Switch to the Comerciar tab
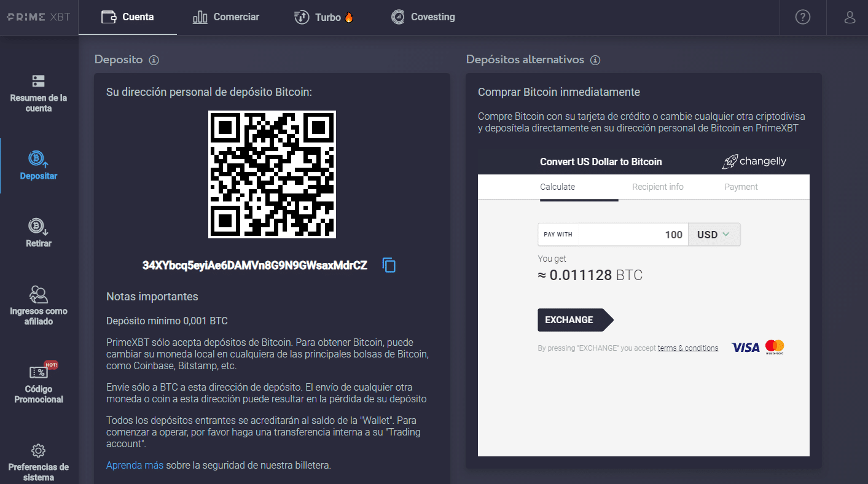 (x=226, y=17)
